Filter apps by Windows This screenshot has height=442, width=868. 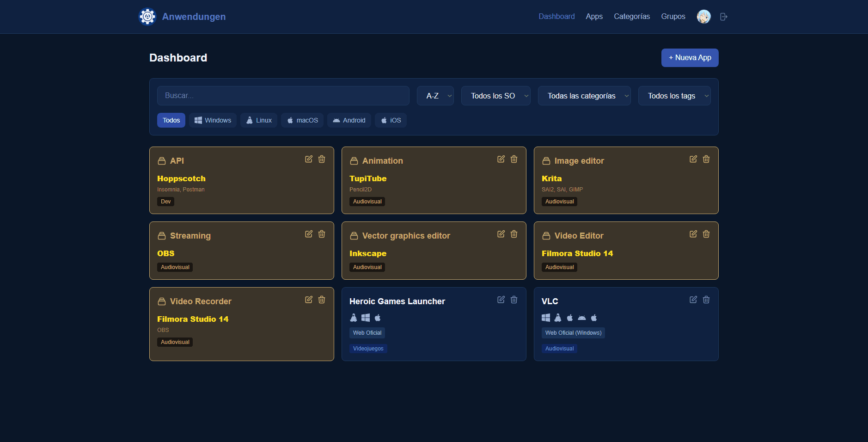click(213, 120)
